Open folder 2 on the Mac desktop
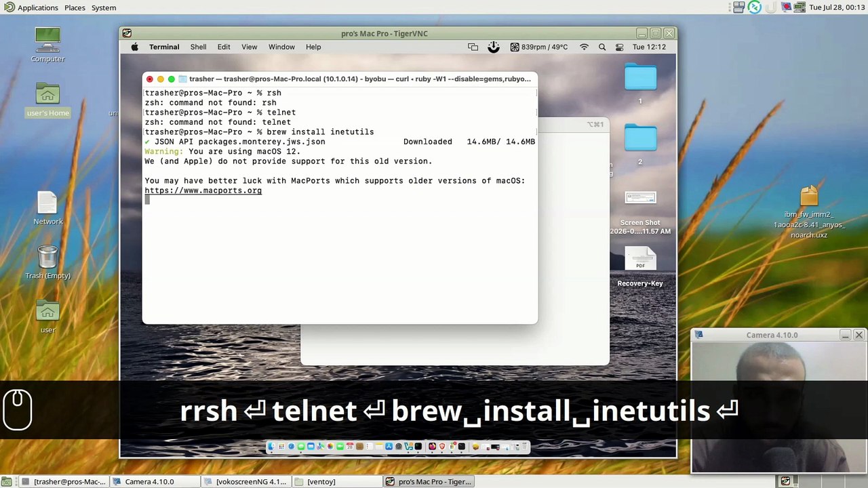This screenshot has width=868, height=488. click(x=640, y=138)
